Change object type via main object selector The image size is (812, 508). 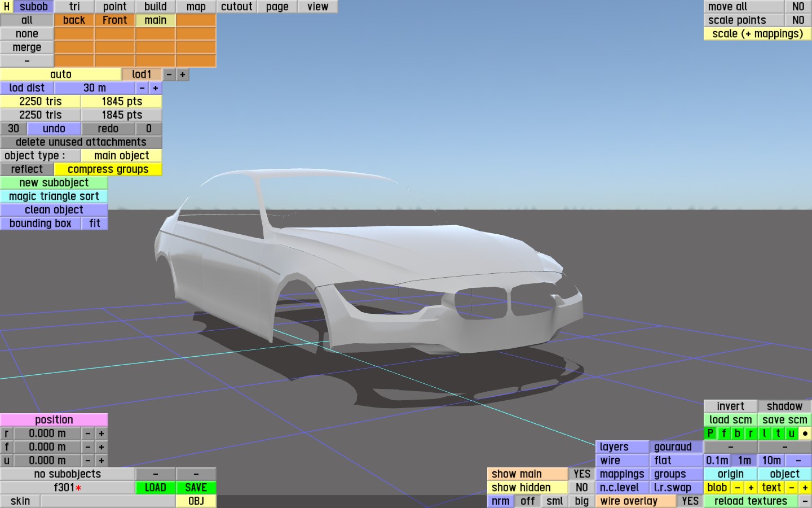(122, 156)
